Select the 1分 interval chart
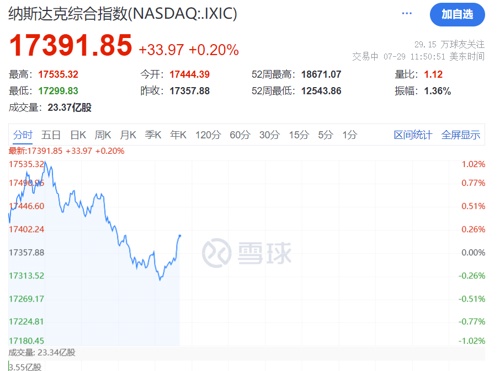500x371 pixels. coord(349,135)
